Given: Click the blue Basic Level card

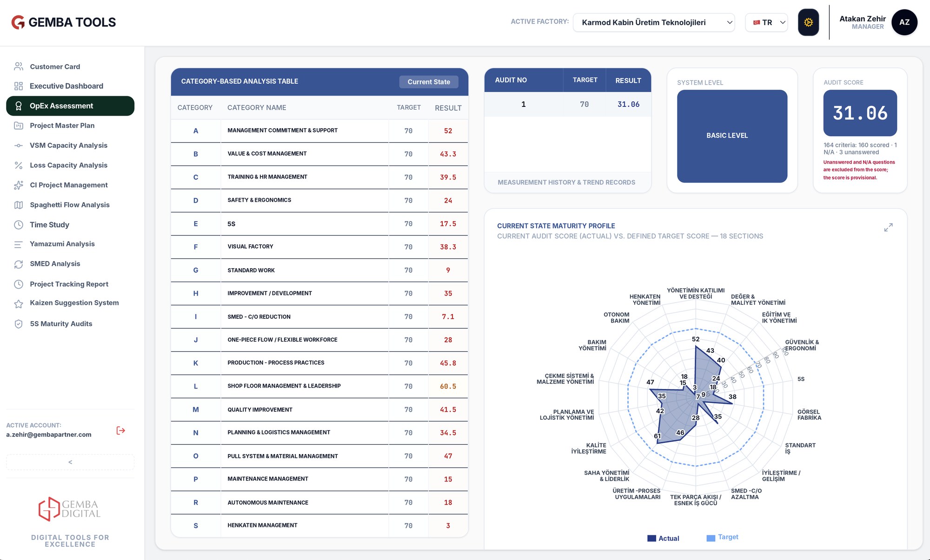Looking at the screenshot, I should pyautogui.click(x=732, y=136).
